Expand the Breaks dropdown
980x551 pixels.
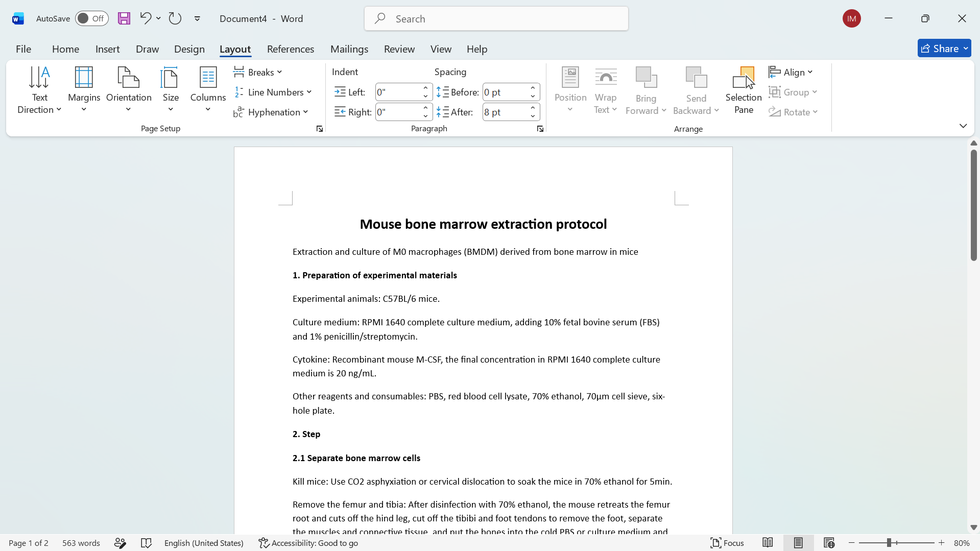tap(258, 72)
